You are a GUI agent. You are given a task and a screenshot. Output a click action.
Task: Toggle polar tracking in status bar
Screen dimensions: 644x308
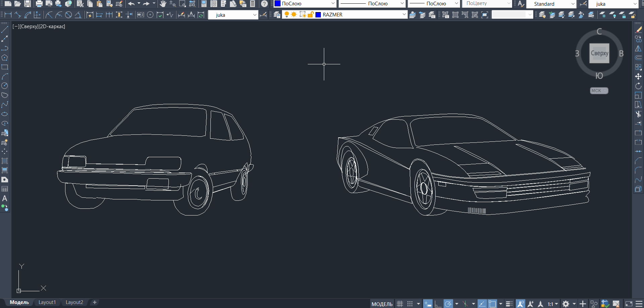click(x=448, y=304)
